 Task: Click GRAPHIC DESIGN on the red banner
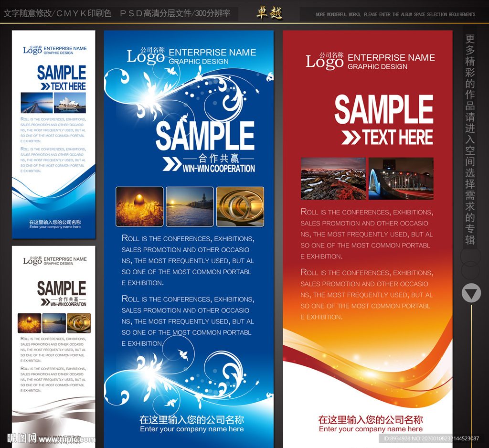377,67
